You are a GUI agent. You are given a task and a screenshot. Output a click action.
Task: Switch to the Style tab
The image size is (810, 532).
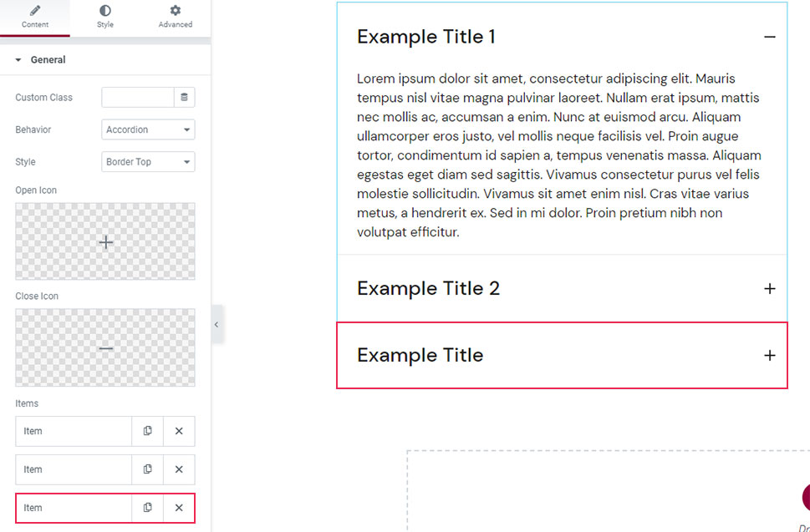pos(104,17)
